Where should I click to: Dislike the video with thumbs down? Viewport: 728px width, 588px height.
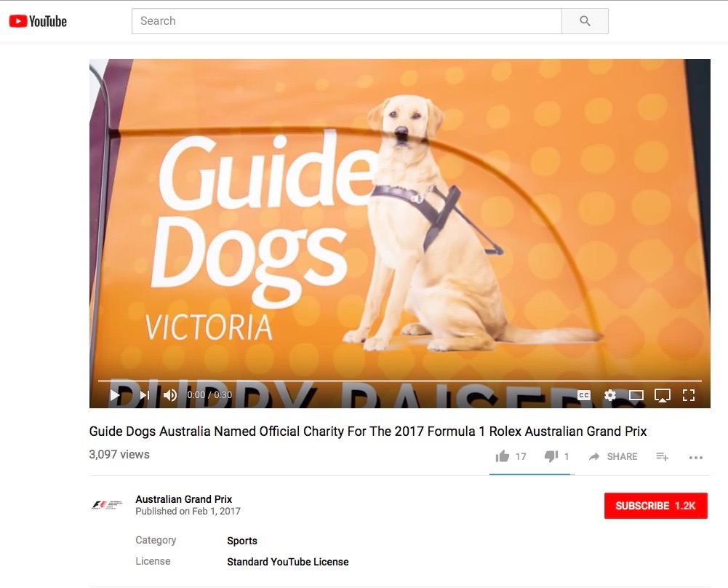click(x=551, y=456)
